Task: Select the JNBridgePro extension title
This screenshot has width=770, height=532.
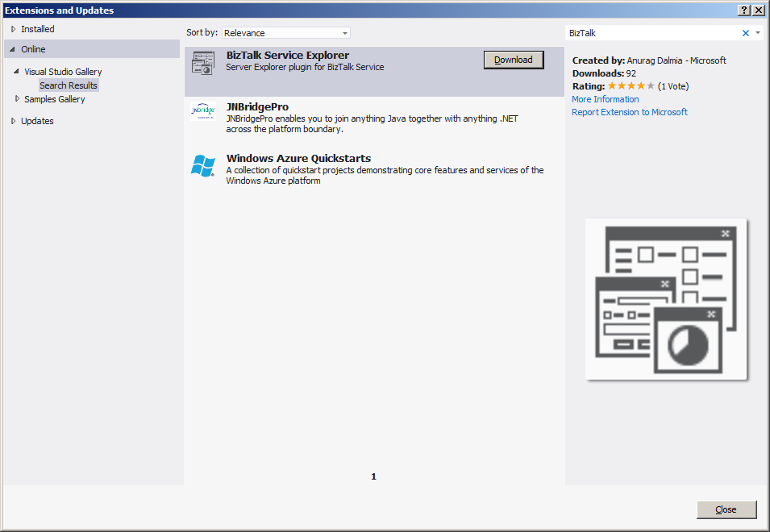Action: coord(257,107)
